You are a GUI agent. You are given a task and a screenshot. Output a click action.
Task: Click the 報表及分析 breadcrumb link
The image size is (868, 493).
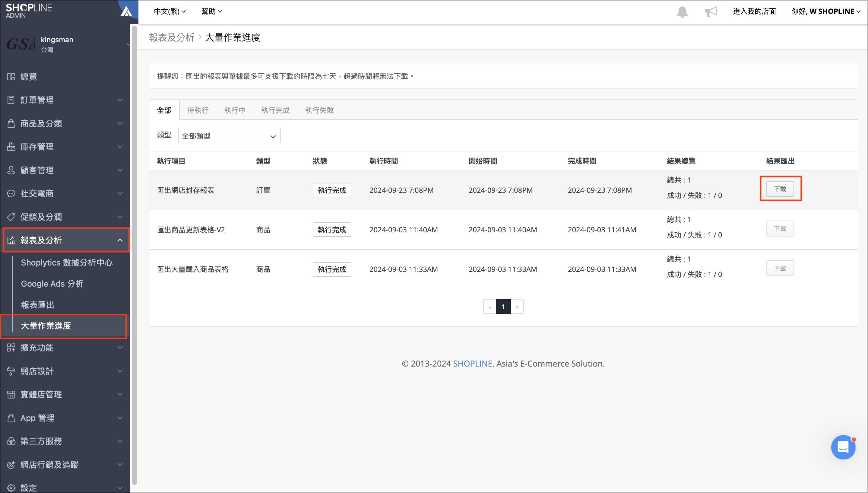pos(172,37)
